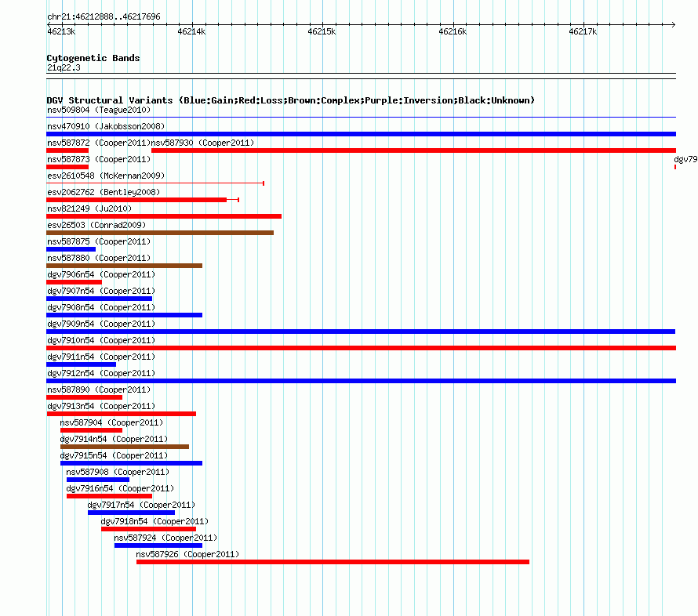The image size is (698, 616).
Task: Click the nsv587908 (Cooper2011) blue bar
Action: 98,480
